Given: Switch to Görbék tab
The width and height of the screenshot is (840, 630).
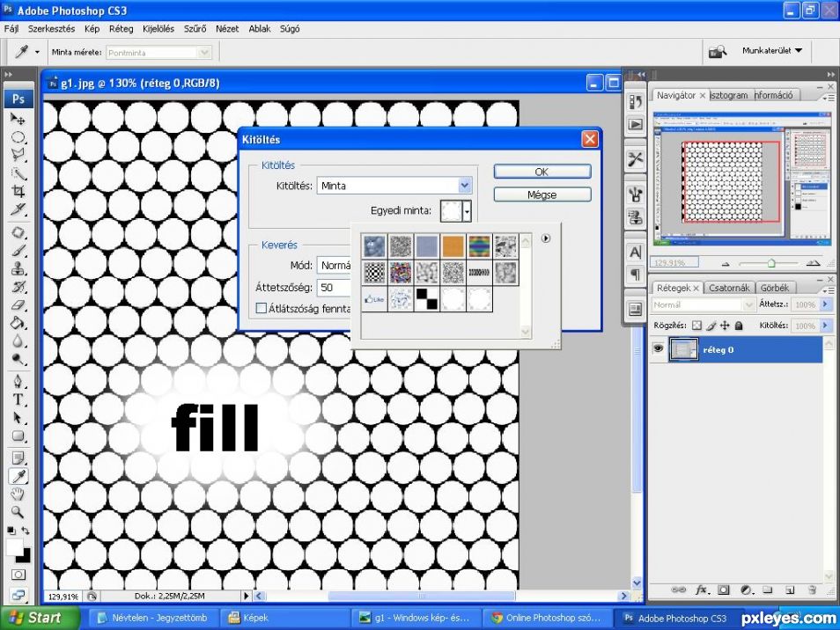Looking at the screenshot, I should point(775,288).
